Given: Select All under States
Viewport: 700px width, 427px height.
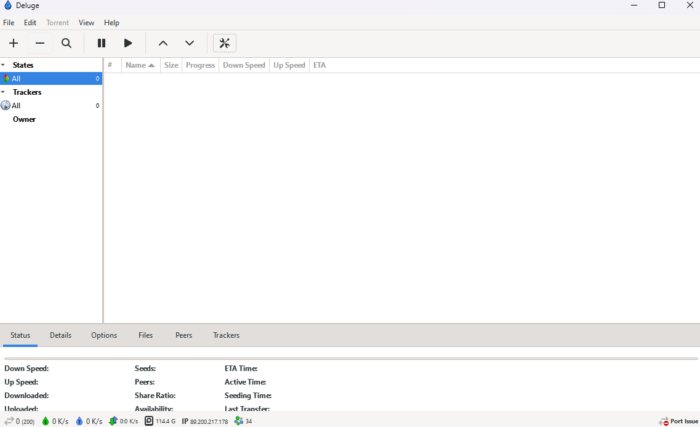Looking at the screenshot, I should (51, 79).
